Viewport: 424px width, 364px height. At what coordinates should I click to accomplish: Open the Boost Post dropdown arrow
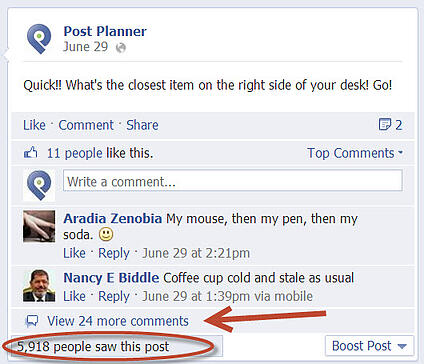[402, 346]
